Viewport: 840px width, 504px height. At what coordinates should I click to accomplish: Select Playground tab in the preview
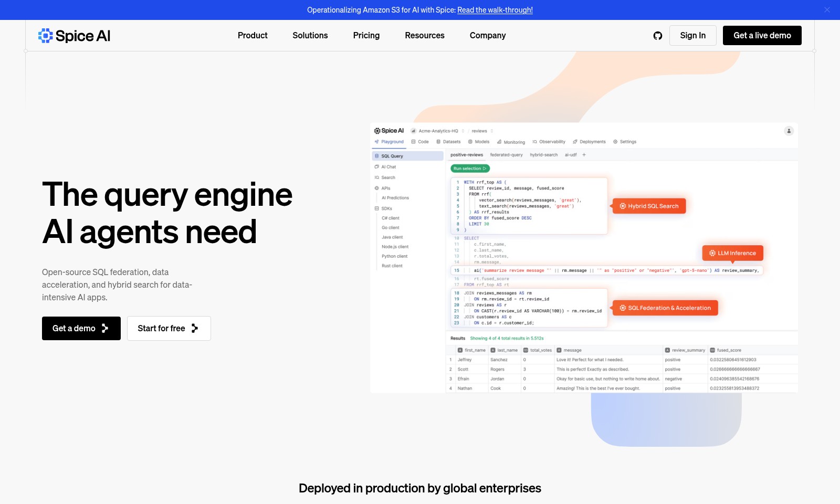(x=389, y=142)
